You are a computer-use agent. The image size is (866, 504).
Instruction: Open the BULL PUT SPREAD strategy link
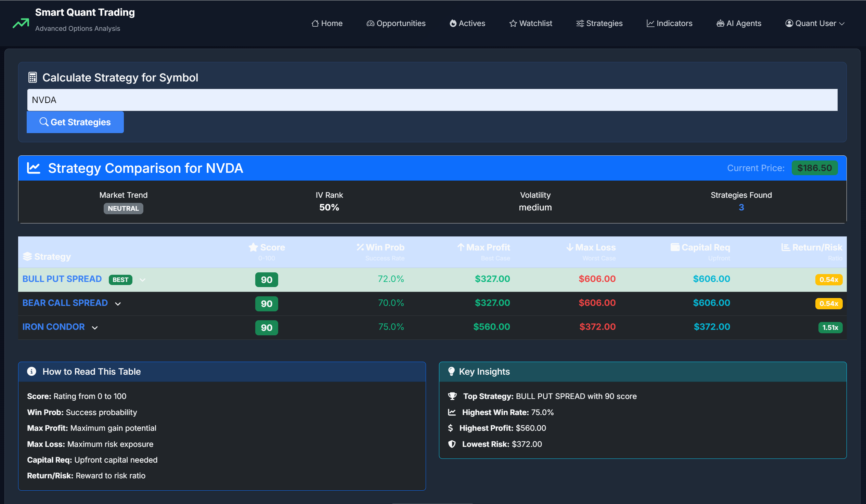62,279
